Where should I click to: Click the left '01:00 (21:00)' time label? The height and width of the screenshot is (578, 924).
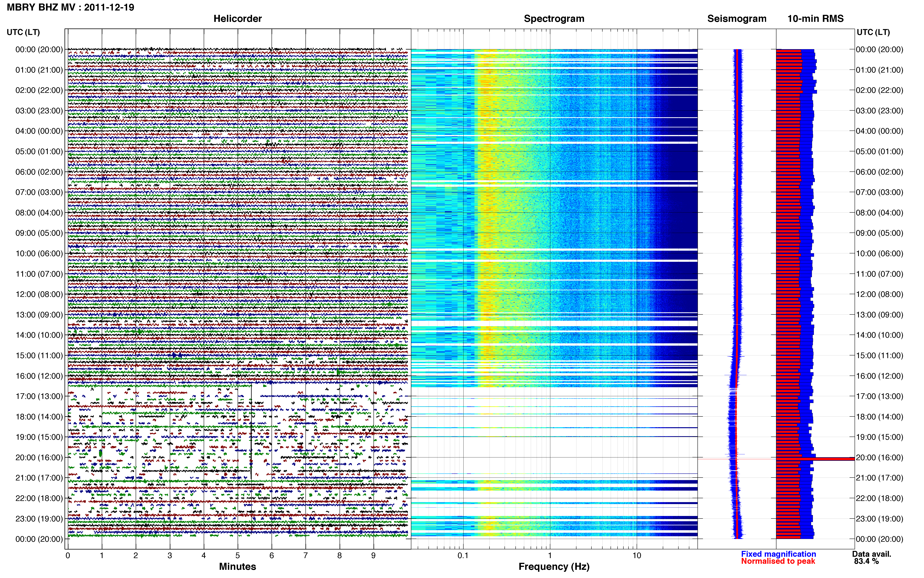[x=39, y=70]
